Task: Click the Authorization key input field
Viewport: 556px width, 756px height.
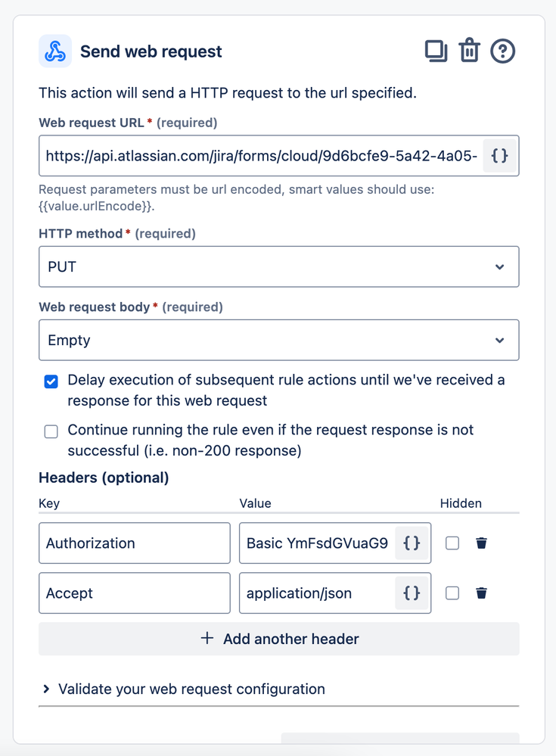Action: coord(135,543)
